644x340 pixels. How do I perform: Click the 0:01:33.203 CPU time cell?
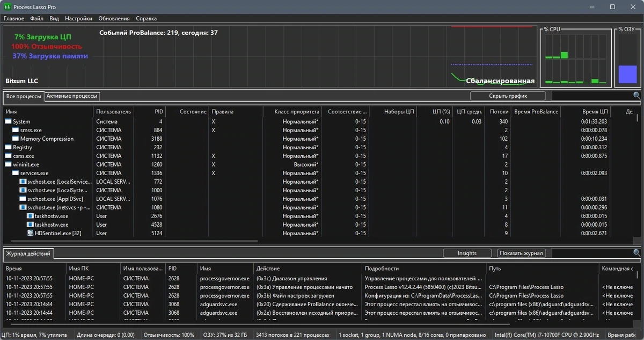pyautogui.click(x=594, y=121)
